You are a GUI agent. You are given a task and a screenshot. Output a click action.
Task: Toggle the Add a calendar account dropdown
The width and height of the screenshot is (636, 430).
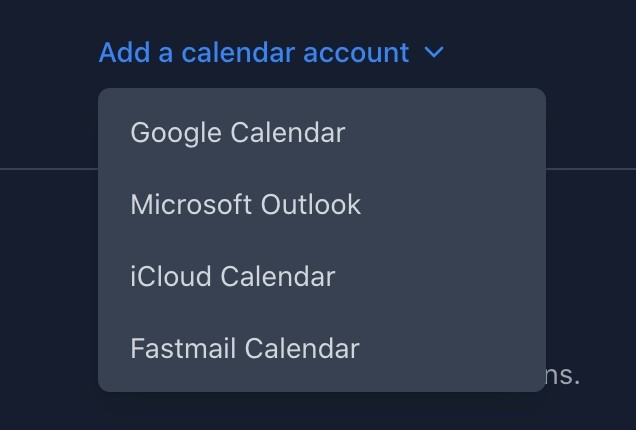[x=270, y=53]
